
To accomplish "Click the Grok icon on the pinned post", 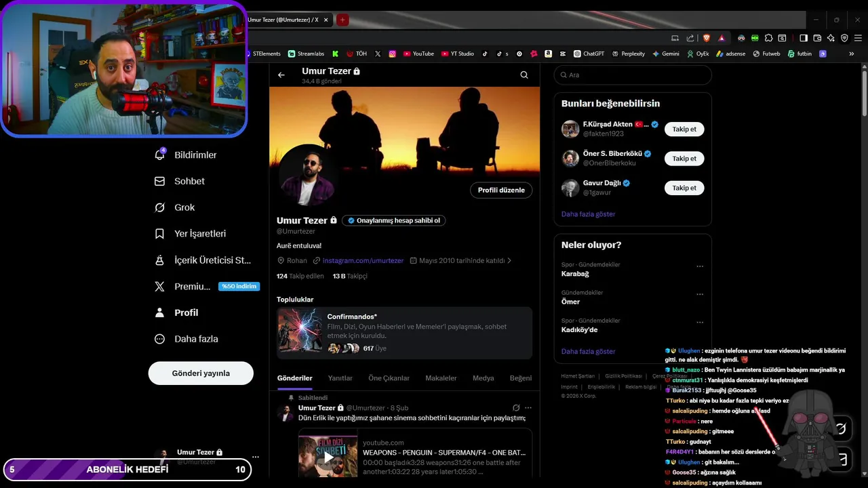I will point(516,408).
